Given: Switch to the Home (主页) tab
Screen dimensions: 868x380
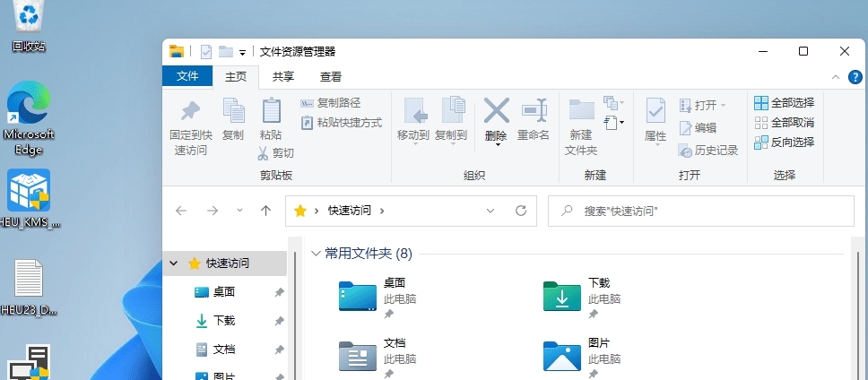Looking at the screenshot, I should point(236,77).
